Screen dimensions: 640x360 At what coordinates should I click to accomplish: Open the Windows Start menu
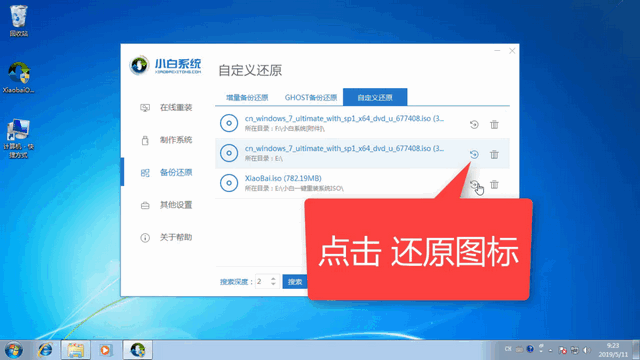coord(14,350)
